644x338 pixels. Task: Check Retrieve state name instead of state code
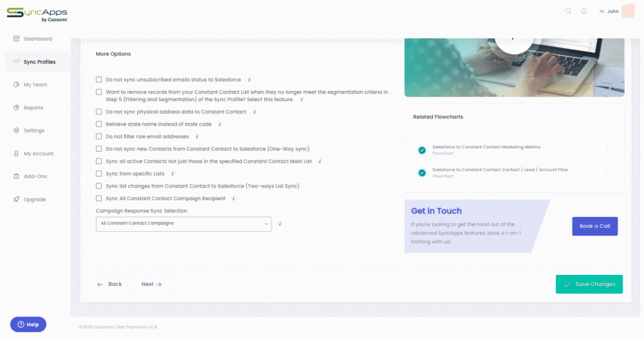[99, 124]
